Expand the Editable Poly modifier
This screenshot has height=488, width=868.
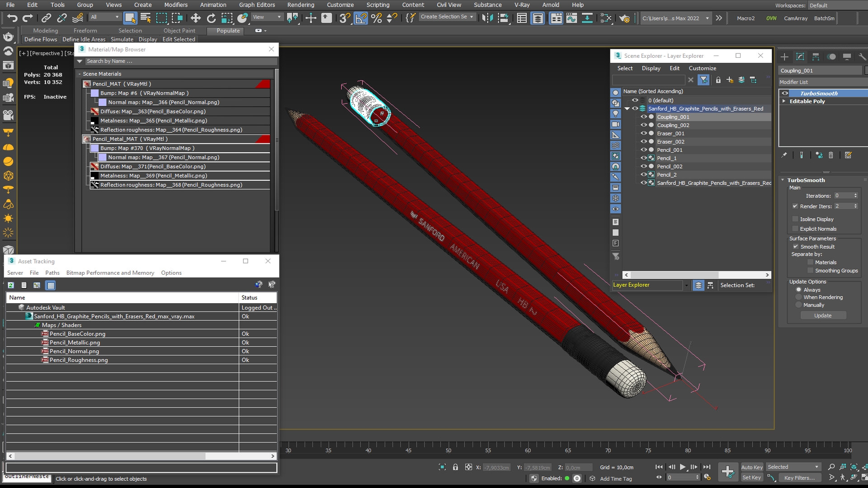pos(784,101)
